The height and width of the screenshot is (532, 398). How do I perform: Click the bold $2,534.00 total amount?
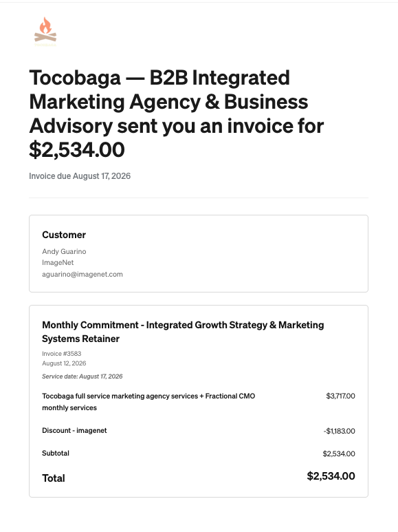point(331,476)
